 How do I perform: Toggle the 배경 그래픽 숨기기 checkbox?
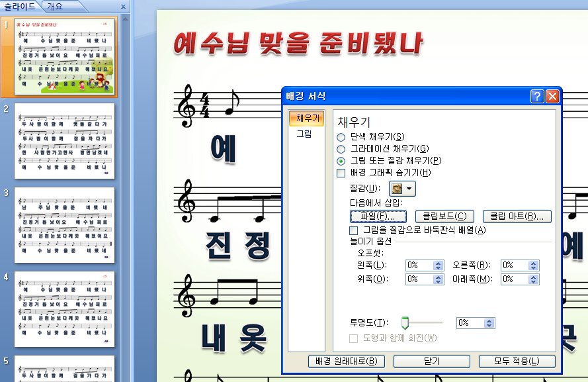[x=341, y=173]
